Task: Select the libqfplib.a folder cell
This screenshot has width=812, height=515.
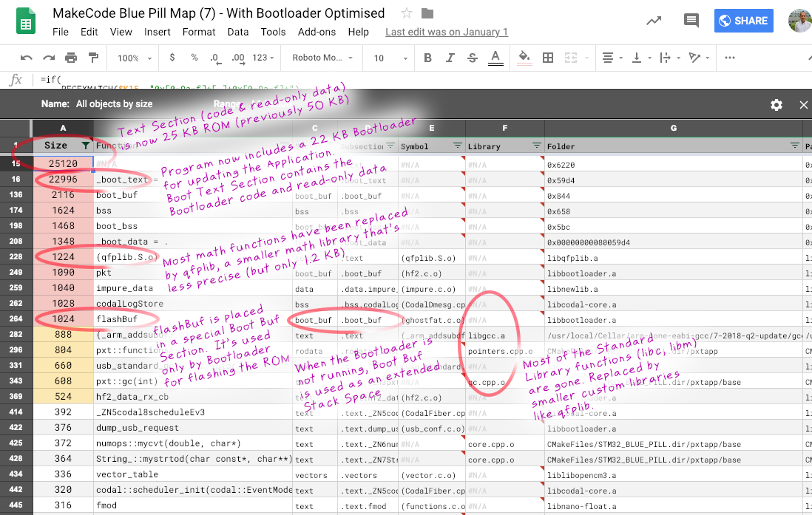Action: coord(673,257)
